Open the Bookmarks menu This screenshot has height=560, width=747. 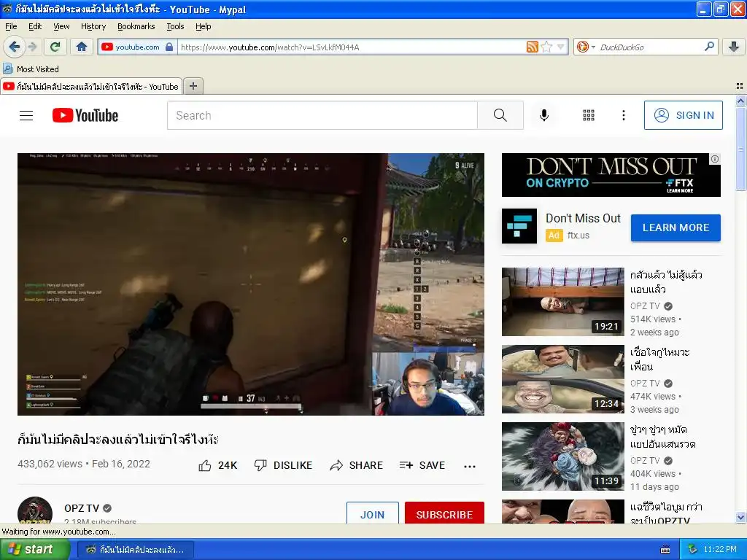[136, 26]
